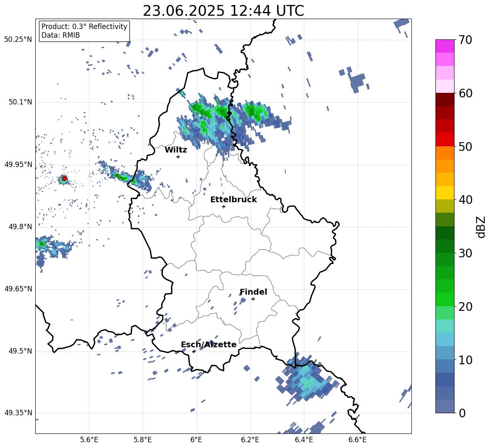
Task: Click the 6°E longitude label
Action: coord(196,440)
